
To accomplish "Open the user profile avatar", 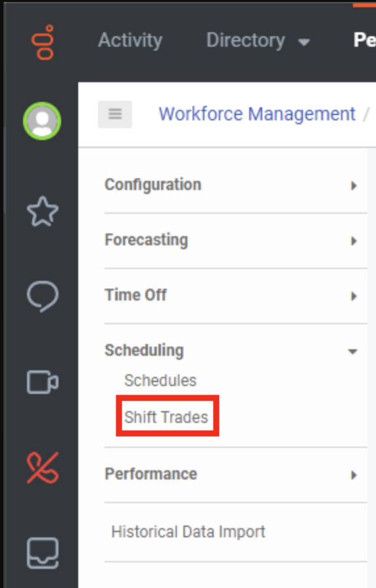I will (x=42, y=121).
